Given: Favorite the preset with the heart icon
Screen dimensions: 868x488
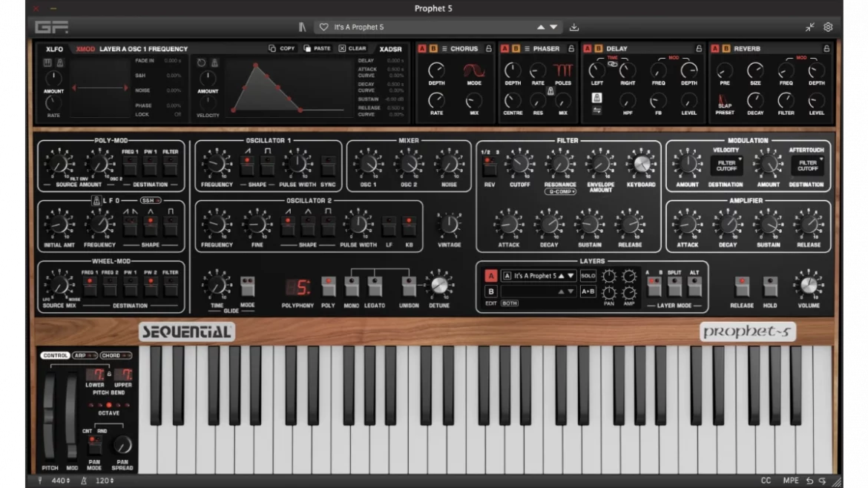Looking at the screenshot, I should tap(324, 27).
